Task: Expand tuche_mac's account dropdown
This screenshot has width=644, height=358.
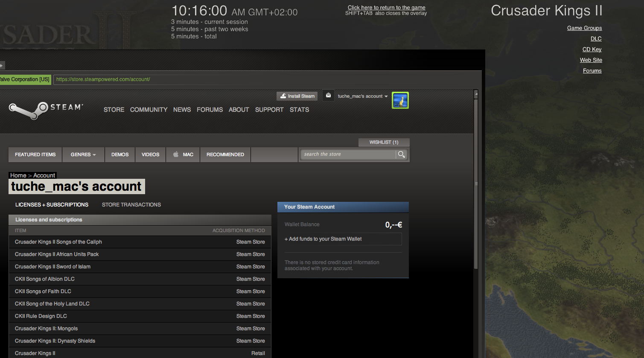Action: pyautogui.click(x=363, y=96)
